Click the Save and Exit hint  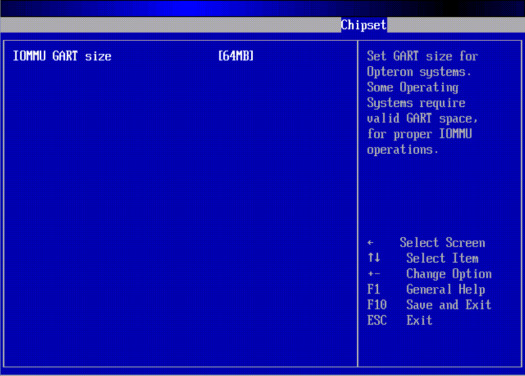(449, 305)
